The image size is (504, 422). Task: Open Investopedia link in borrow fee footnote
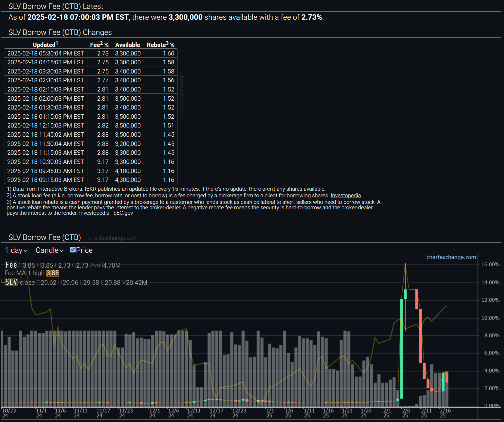(345, 196)
